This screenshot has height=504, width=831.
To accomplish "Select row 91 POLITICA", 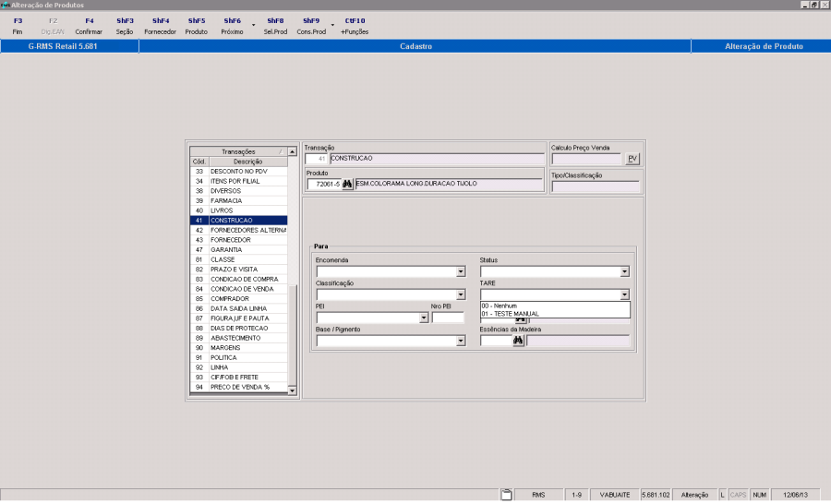I will click(x=238, y=358).
